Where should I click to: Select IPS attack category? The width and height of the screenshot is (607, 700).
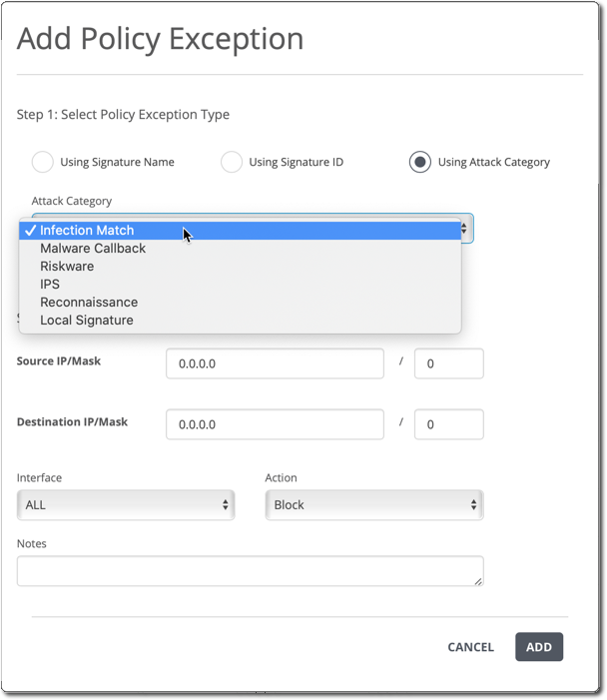241,284
